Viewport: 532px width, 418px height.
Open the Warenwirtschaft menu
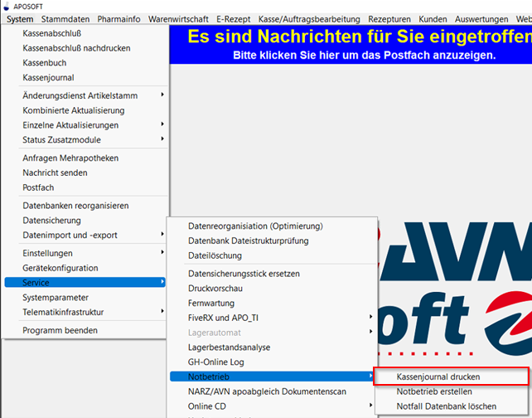coord(178,19)
